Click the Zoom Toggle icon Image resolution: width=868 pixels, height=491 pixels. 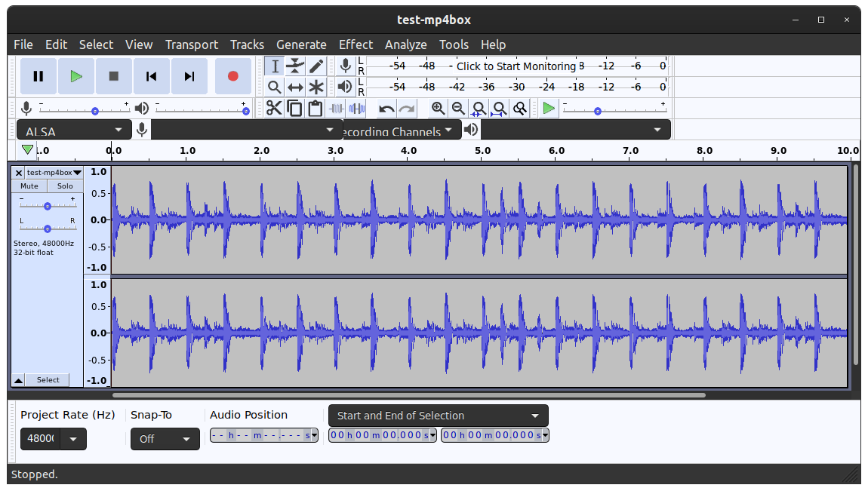[520, 109]
